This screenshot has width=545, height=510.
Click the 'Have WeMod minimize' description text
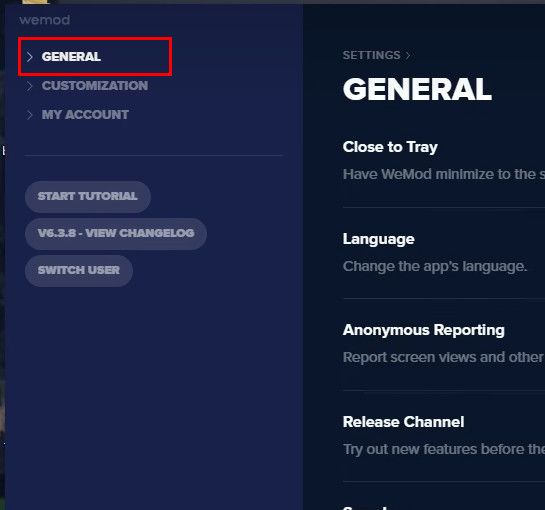[x=444, y=174]
